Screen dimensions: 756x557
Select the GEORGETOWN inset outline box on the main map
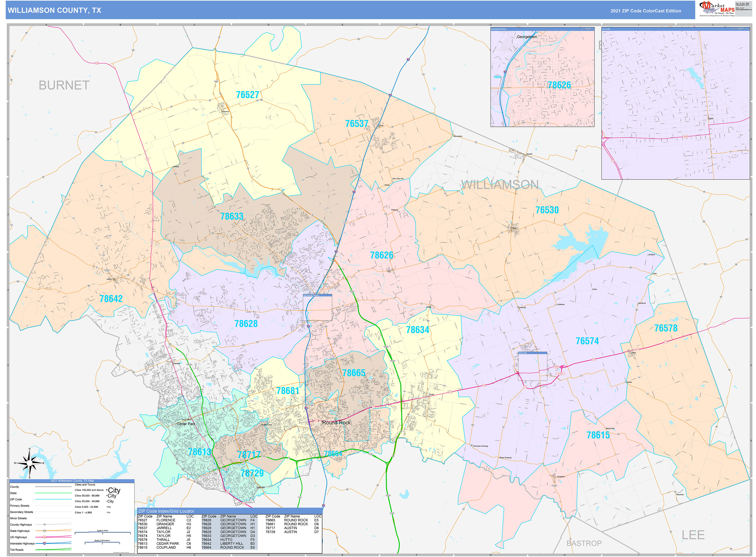pos(317,307)
